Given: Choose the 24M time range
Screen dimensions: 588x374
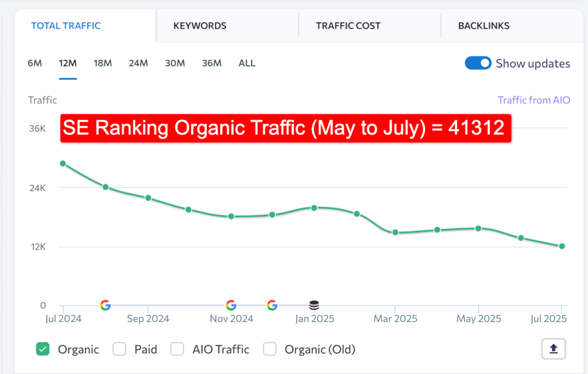Looking at the screenshot, I should [x=138, y=63].
